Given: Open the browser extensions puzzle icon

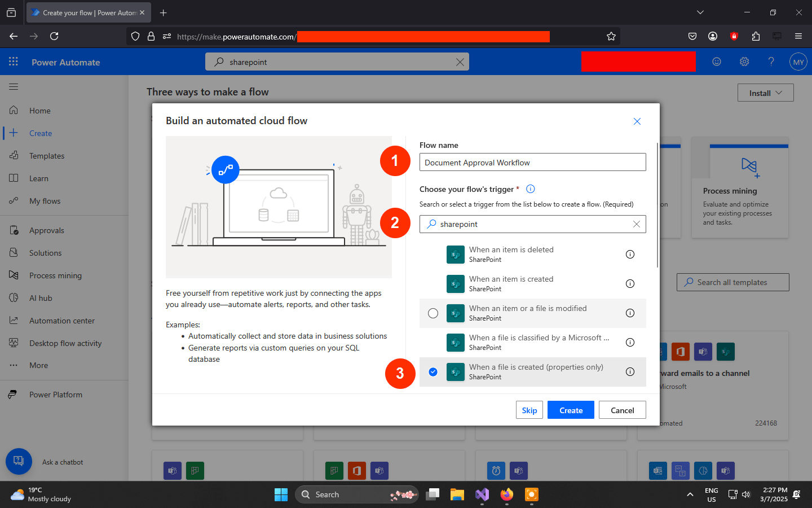Looking at the screenshot, I should (756, 36).
